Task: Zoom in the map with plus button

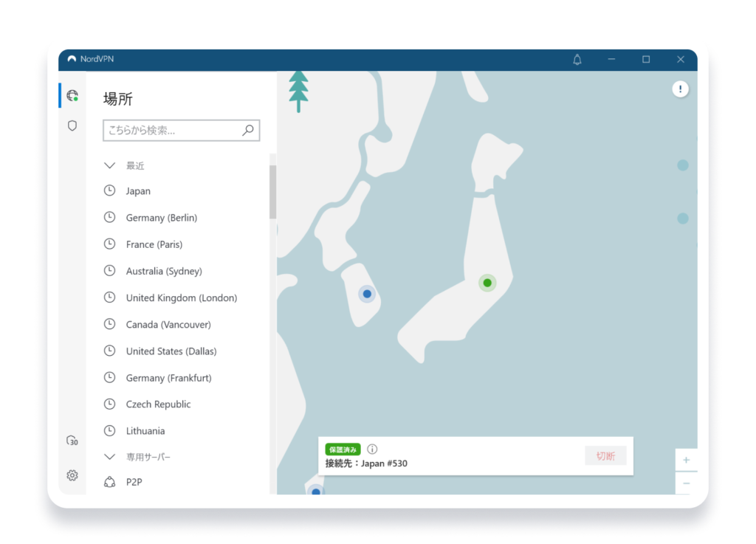Action: [686, 460]
